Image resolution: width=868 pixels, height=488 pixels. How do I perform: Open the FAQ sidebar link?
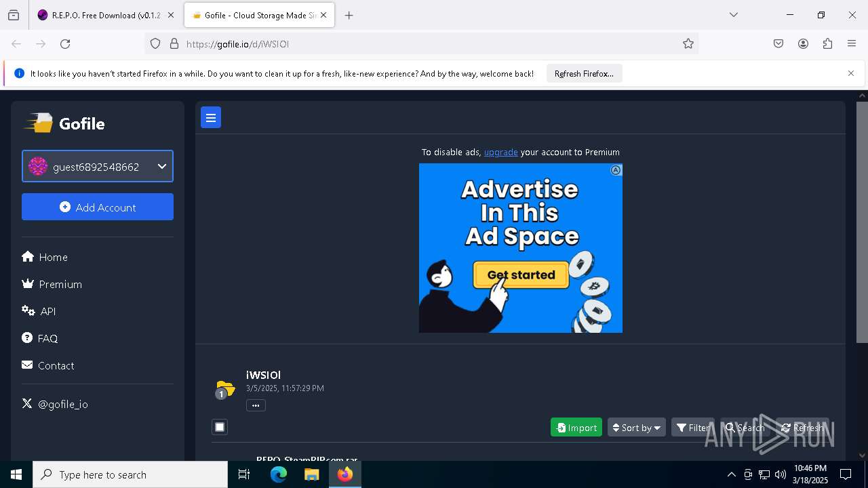40,338
